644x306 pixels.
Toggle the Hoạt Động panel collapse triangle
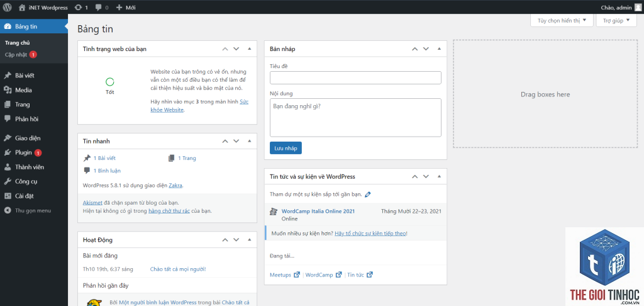click(x=249, y=240)
